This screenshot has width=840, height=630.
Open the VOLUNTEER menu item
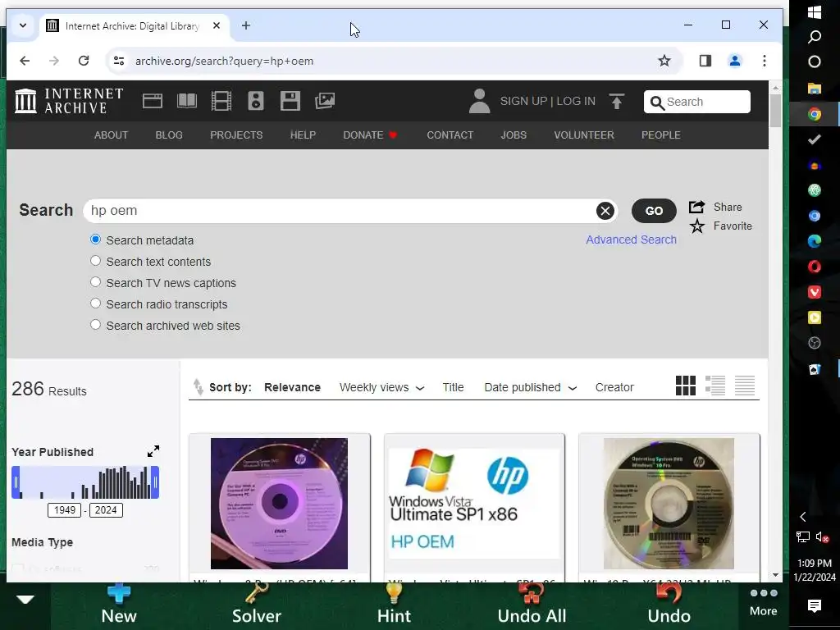tap(584, 135)
